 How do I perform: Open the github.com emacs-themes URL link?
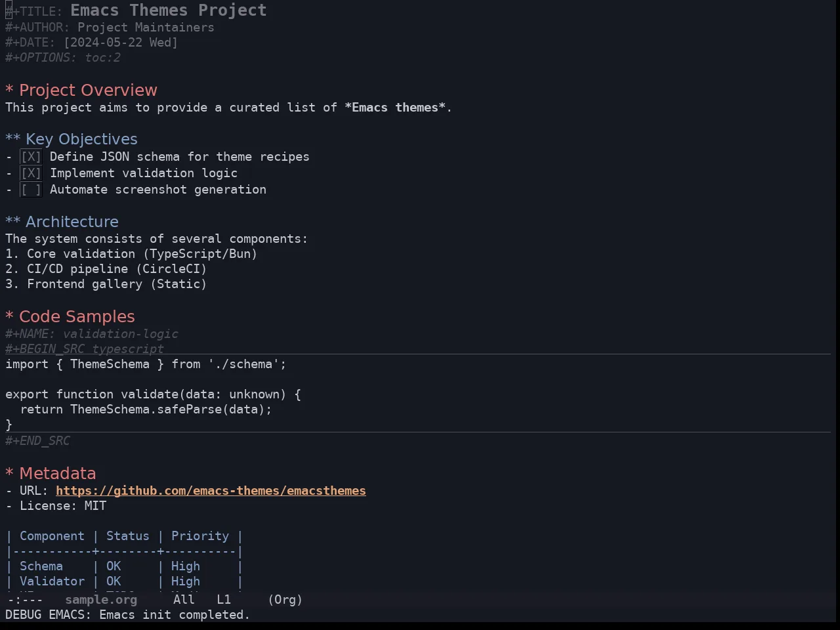211,491
